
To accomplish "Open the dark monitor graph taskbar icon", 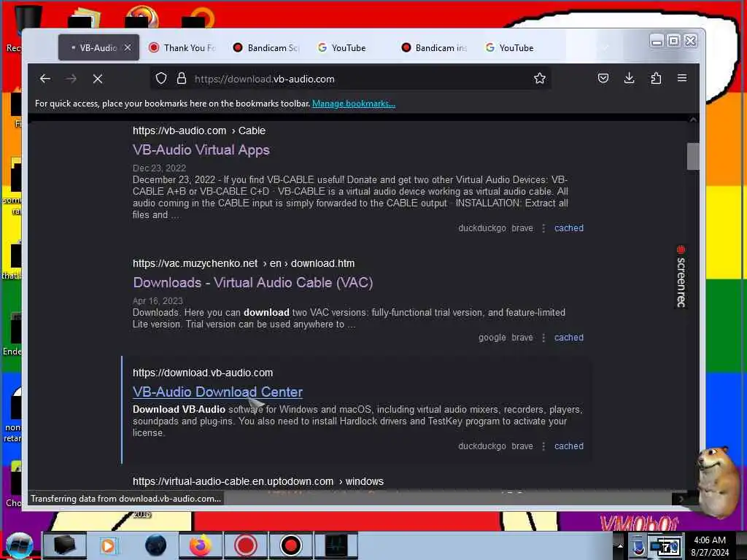I will pyautogui.click(x=336, y=545).
